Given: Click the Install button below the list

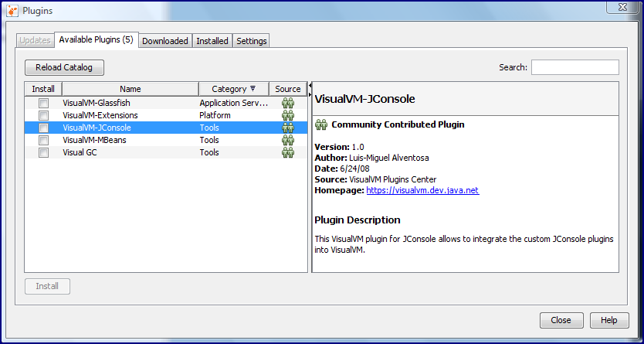Looking at the screenshot, I should [x=47, y=286].
